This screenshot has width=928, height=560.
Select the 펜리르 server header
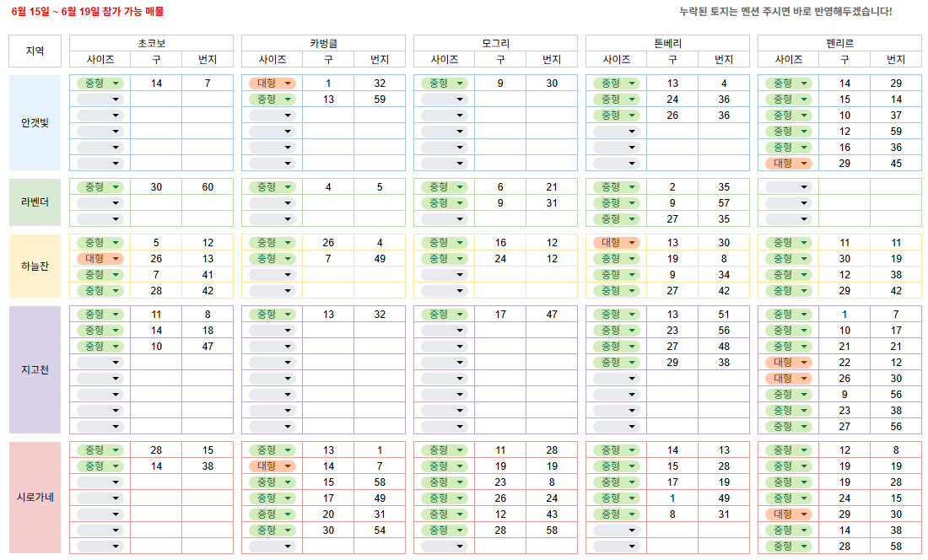(839, 43)
